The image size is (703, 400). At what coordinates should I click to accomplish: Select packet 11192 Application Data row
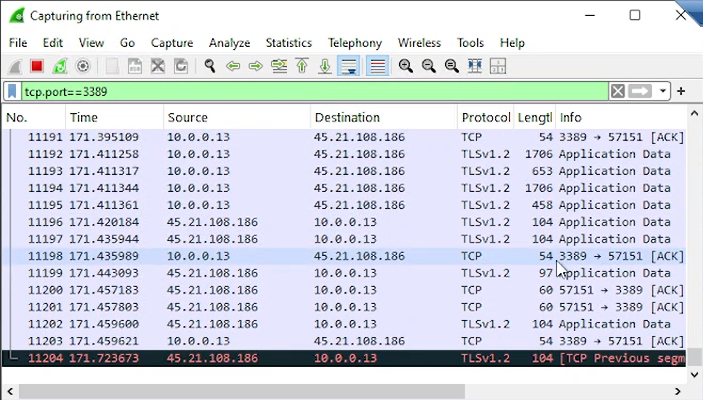click(344, 154)
